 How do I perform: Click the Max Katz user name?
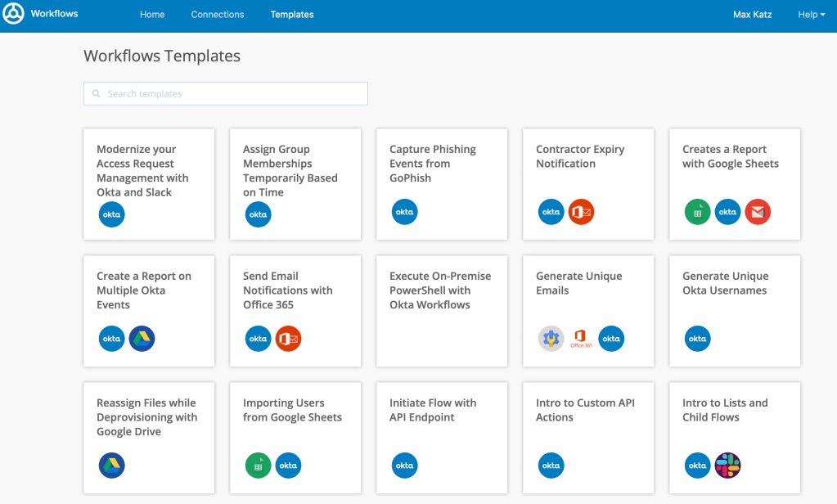coord(752,15)
